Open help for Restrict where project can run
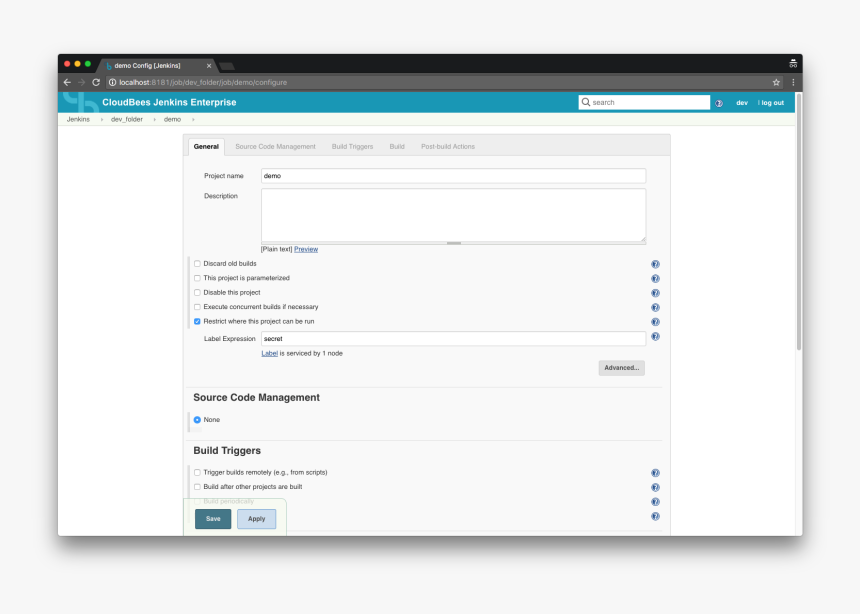Screen dimensions: 860x614 click(655, 322)
